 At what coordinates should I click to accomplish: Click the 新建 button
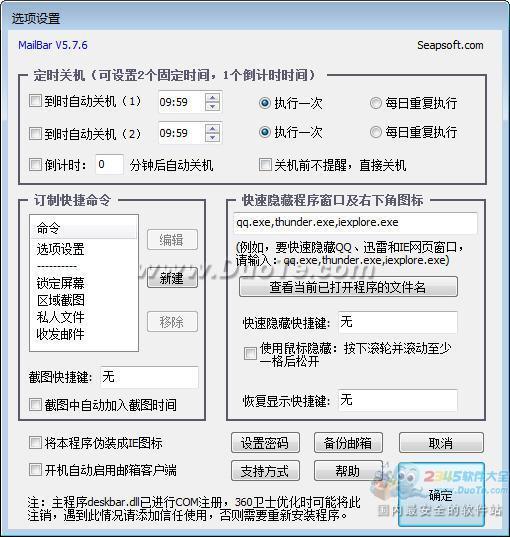point(172,278)
